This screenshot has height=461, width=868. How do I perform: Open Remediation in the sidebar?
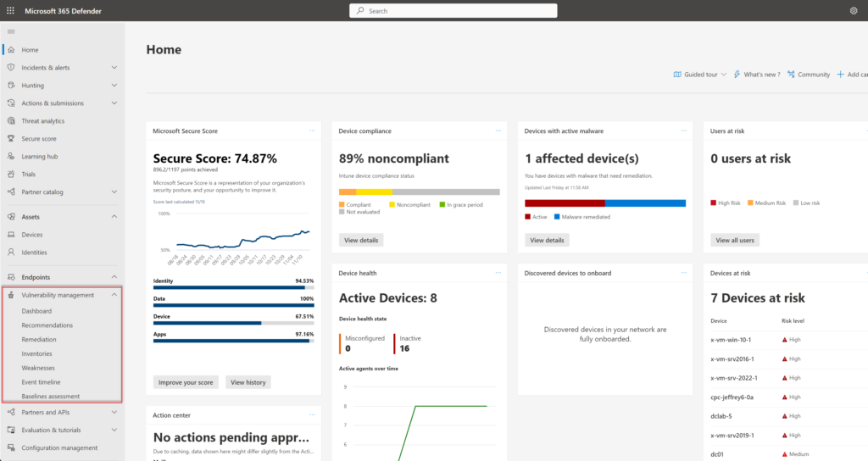pyautogui.click(x=39, y=339)
